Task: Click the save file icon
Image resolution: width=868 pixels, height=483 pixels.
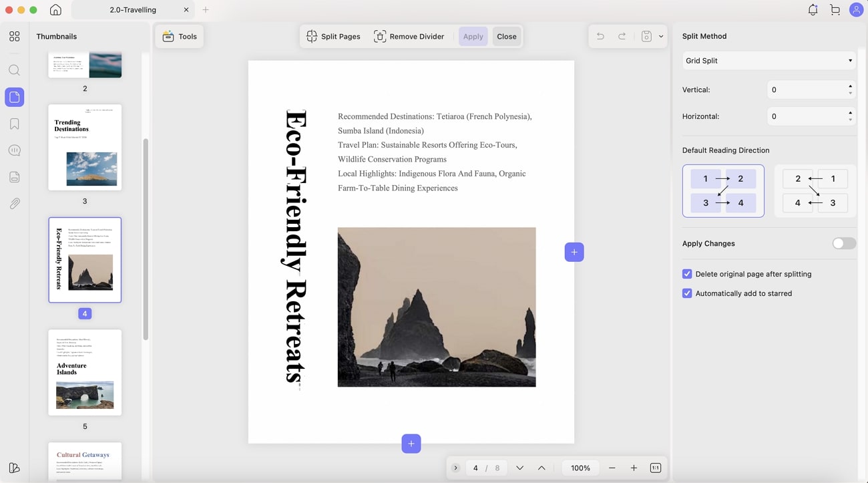Action: click(x=646, y=37)
